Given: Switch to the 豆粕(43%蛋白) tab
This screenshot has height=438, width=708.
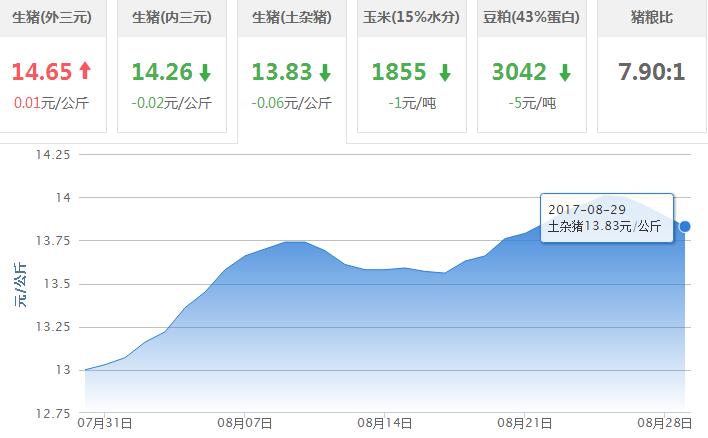Looking at the screenshot, I should pyautogui.click(x=535, y=17).
